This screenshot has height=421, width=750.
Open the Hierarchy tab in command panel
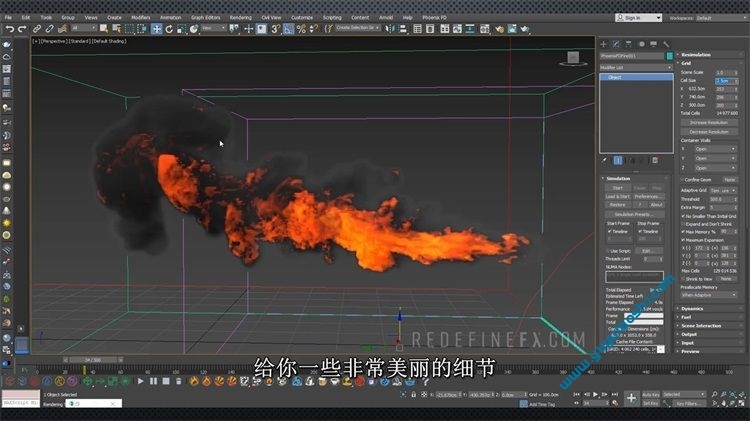point(629,44)
